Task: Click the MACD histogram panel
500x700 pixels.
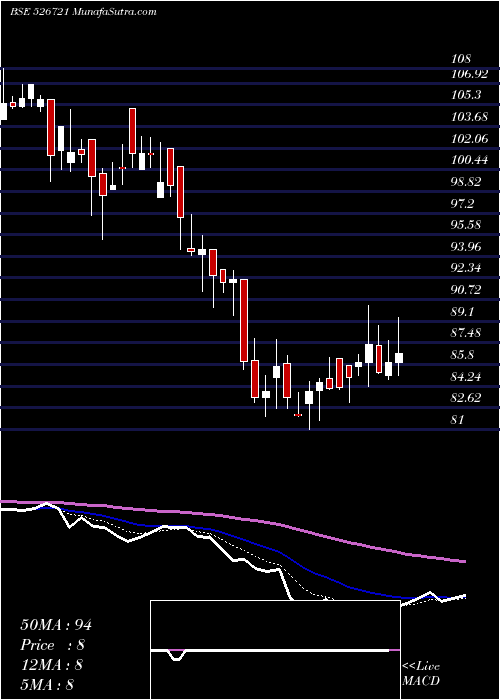Action: pyautogui.click(x=275, y=650)
